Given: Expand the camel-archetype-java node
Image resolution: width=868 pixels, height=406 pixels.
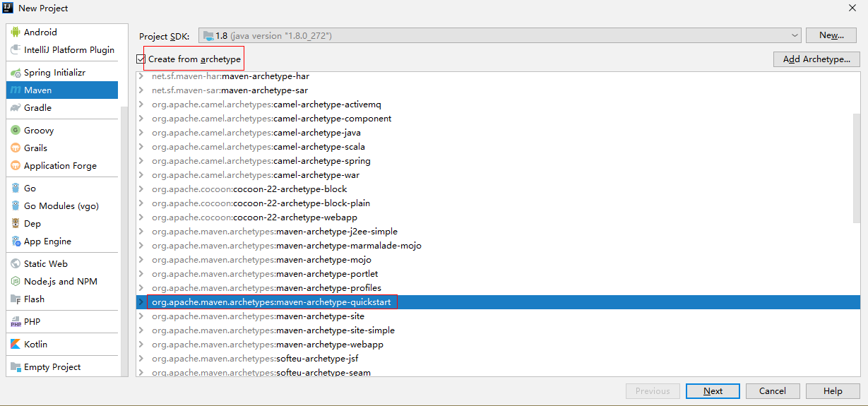Looking at the screenshot, I should (141, 133).
